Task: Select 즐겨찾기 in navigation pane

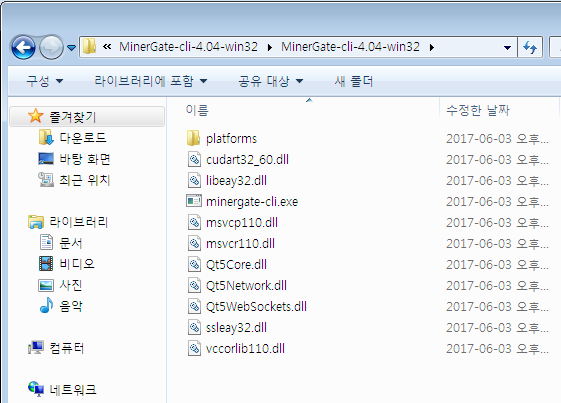Action: click(x=73, y=117)
